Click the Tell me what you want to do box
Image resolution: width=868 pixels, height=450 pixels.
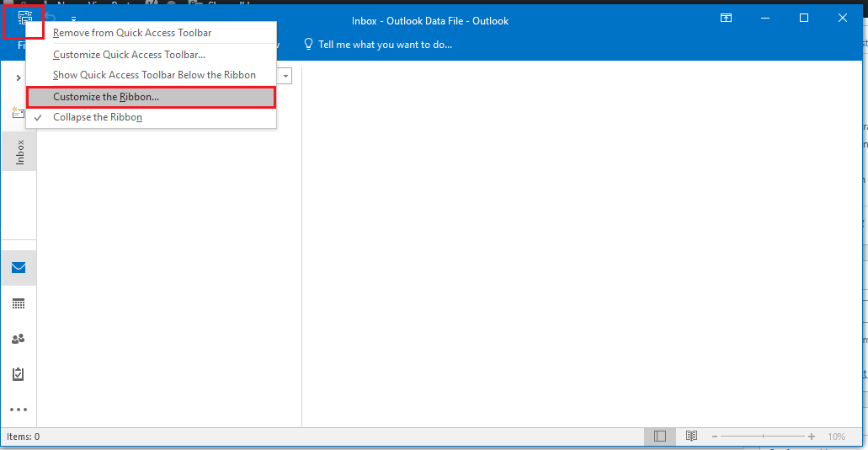[386, 45]
